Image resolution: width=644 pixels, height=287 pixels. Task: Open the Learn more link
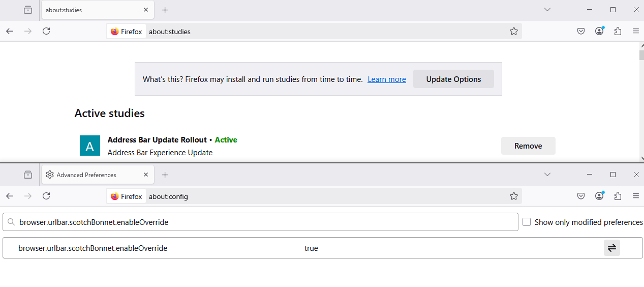387,79
